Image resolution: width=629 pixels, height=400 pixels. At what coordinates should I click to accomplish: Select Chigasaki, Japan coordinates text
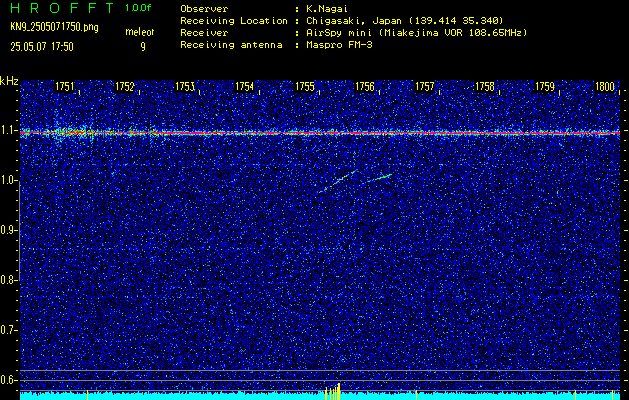pyautogui.click(x=404, y=21)
